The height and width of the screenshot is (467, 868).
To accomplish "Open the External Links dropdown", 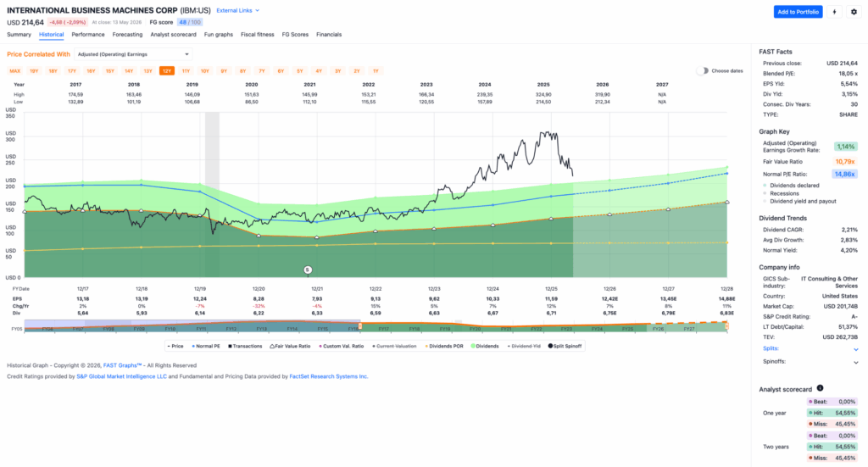I will coord(237,10).
